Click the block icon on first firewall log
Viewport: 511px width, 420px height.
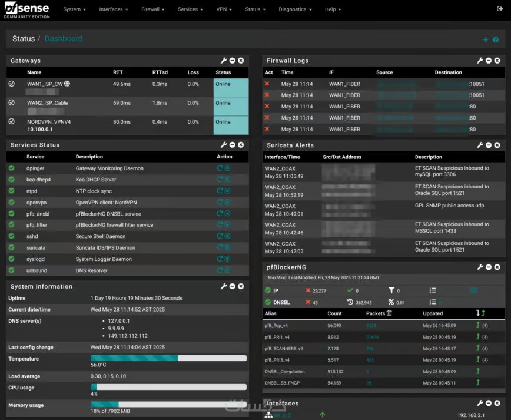267,84
